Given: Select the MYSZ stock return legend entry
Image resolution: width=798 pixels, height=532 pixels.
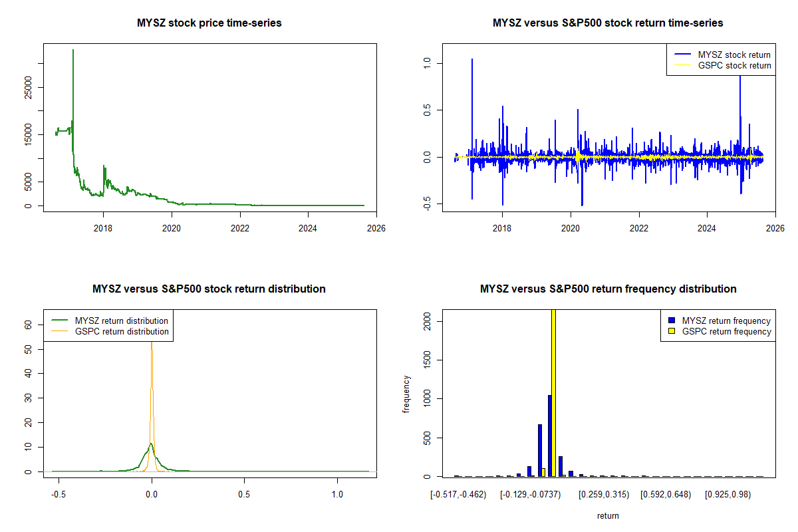Looking at the screenshot, I should click(x=734, y=55).
